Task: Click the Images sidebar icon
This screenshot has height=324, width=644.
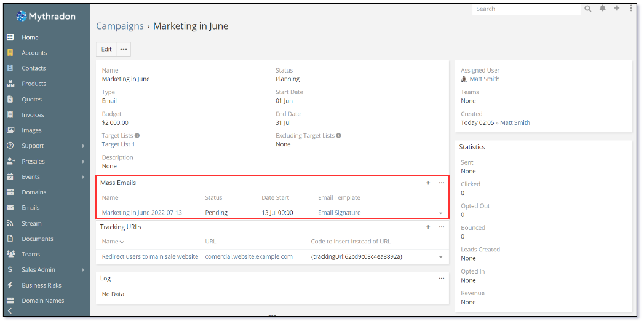Action: coord(10,130)
